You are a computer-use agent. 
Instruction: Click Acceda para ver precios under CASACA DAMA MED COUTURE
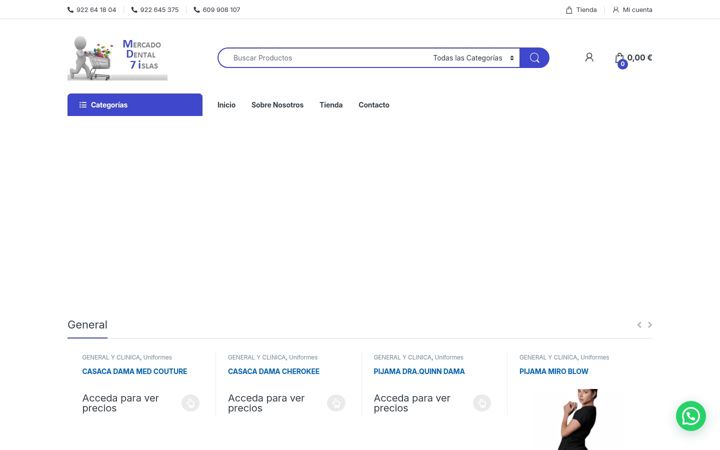121,403
